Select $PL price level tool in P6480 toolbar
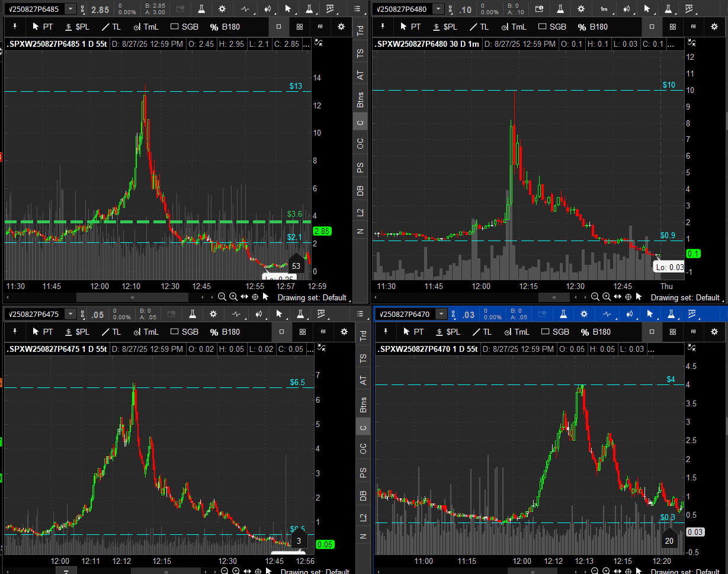Image resolution: width=728 pixels, height=574 pixels. pos(445,27)
